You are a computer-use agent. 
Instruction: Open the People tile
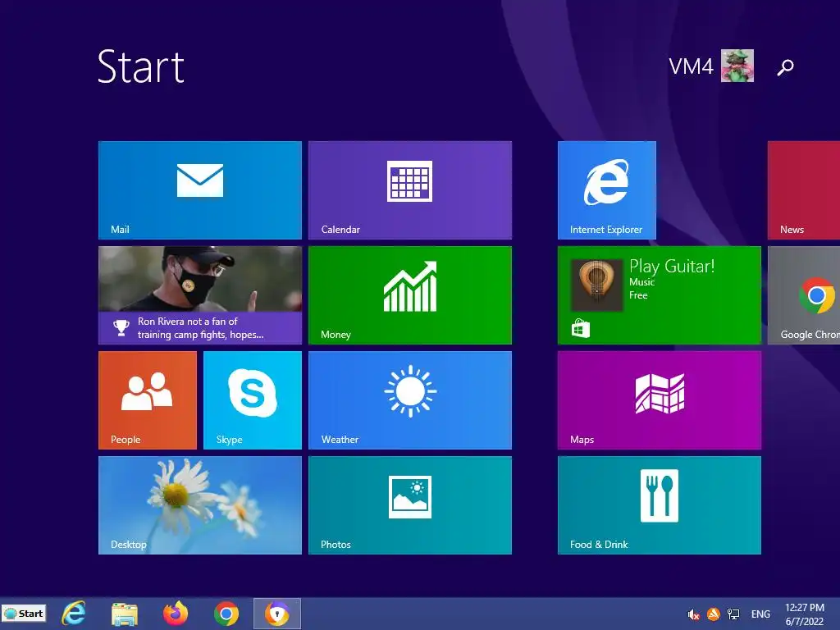[148, 400]
